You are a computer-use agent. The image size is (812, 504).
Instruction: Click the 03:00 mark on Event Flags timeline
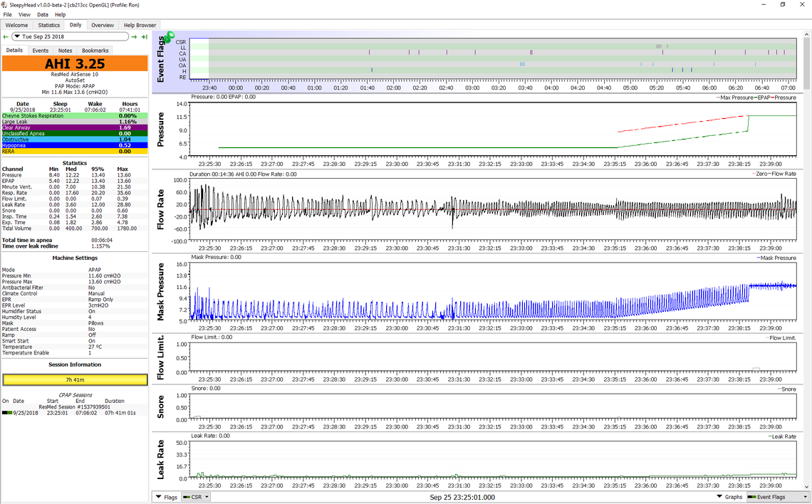(x=472, y=88)
